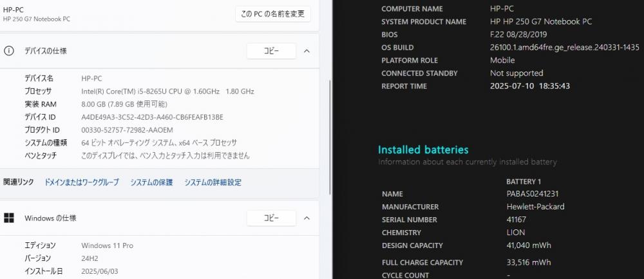Select the version value 24H2
644x279 pixels.
click(x=90, y=258)
